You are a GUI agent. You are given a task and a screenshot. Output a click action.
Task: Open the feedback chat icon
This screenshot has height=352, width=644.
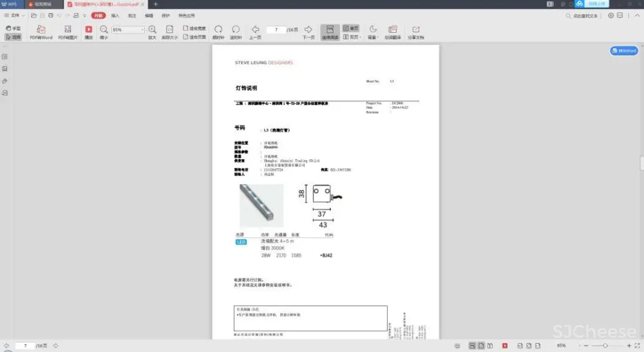tap(620, 15)
